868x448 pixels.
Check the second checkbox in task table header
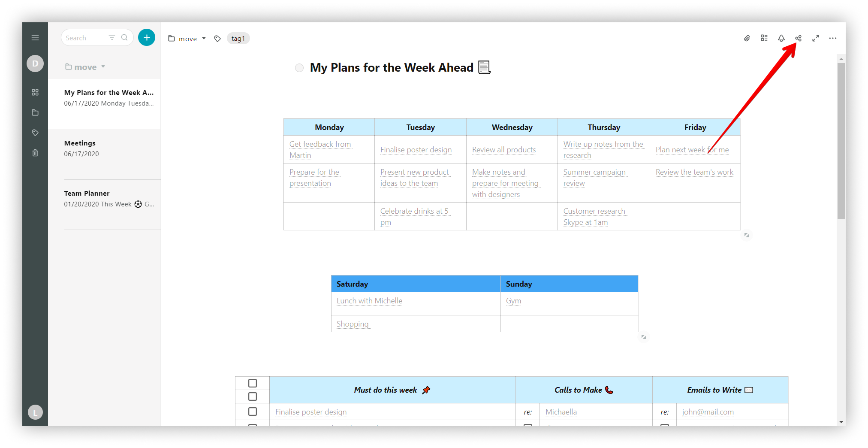(x=253, y=397)
